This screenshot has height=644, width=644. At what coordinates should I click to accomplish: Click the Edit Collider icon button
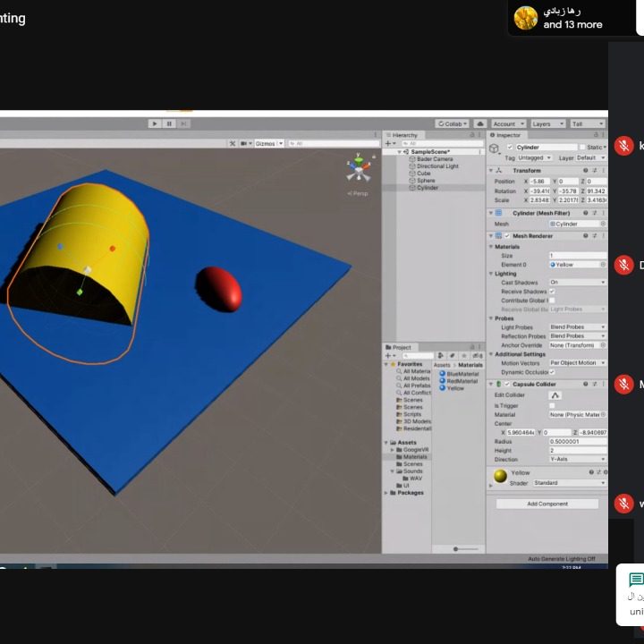pyautogui.click(x=555, y=394)
